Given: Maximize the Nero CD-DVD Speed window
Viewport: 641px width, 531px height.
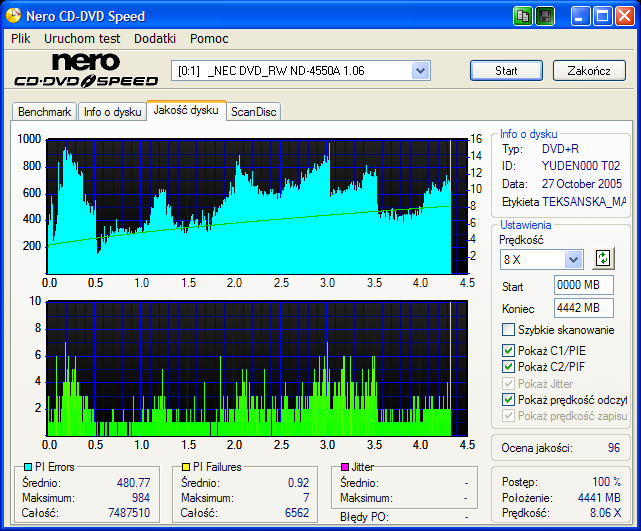Looking at the screenshot, I should [x=603, y=16].
